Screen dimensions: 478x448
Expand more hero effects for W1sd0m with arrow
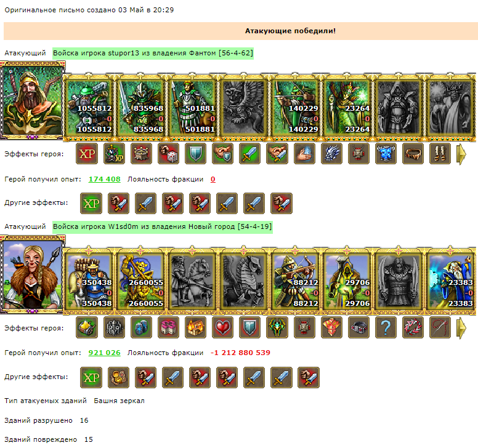pos(461,329)
